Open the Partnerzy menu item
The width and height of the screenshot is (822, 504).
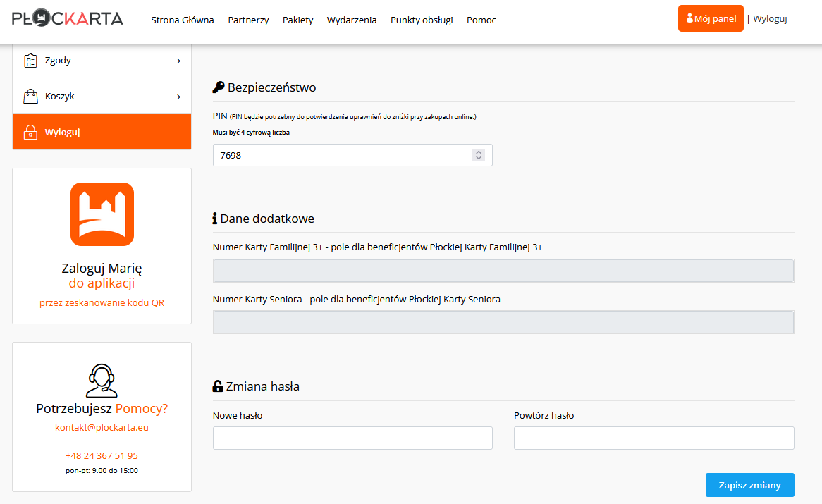[248, 20]
